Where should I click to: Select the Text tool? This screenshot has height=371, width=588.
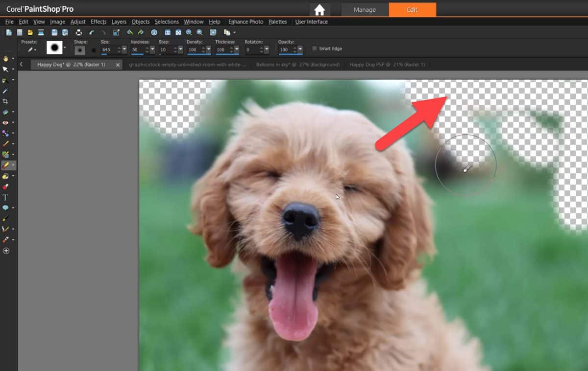pos(6,197)
